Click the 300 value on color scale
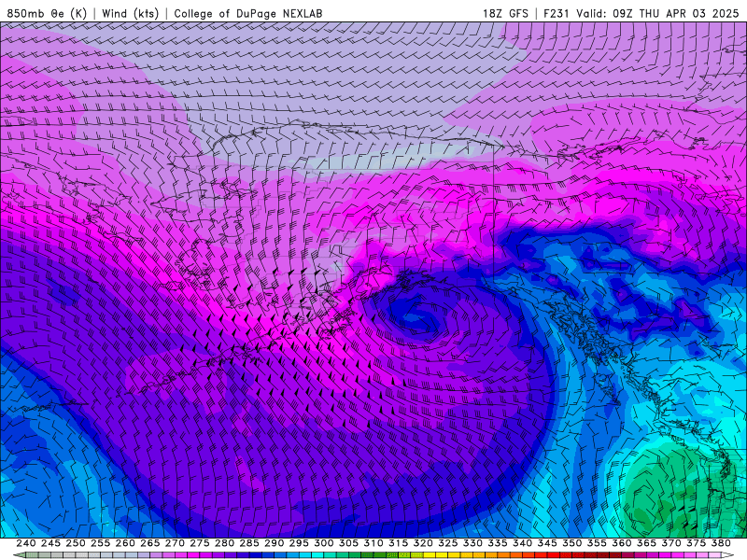747x560 pixels. pos(323,543)
